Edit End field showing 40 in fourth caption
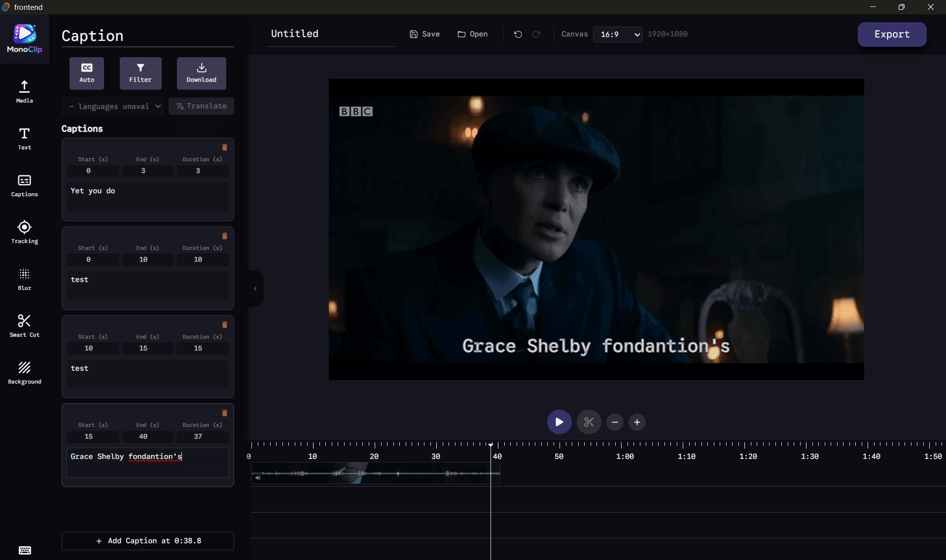The width and height of the screenshot is (946, 560). tap(147, 437)
